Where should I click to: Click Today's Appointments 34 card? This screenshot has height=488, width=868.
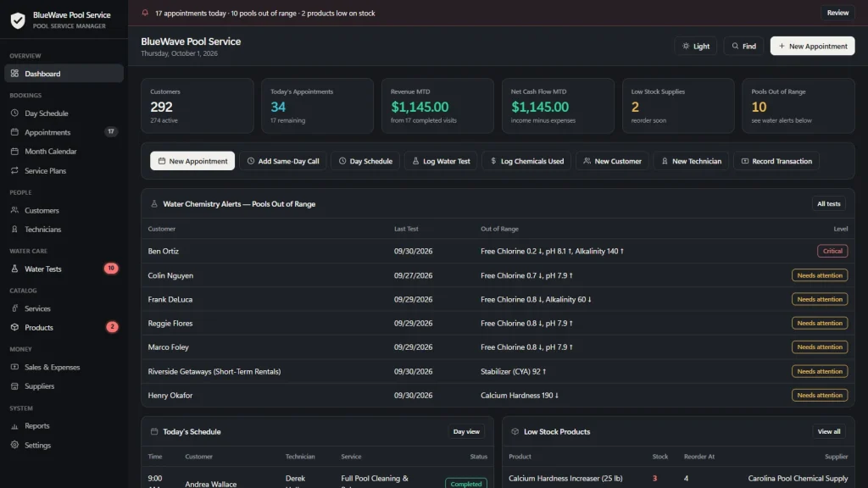point(317,106)
